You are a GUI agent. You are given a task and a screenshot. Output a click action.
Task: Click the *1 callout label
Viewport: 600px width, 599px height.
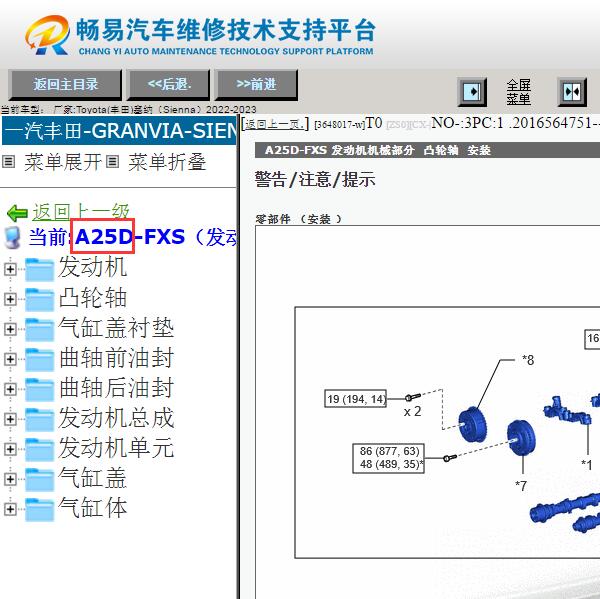pos(587,465)
